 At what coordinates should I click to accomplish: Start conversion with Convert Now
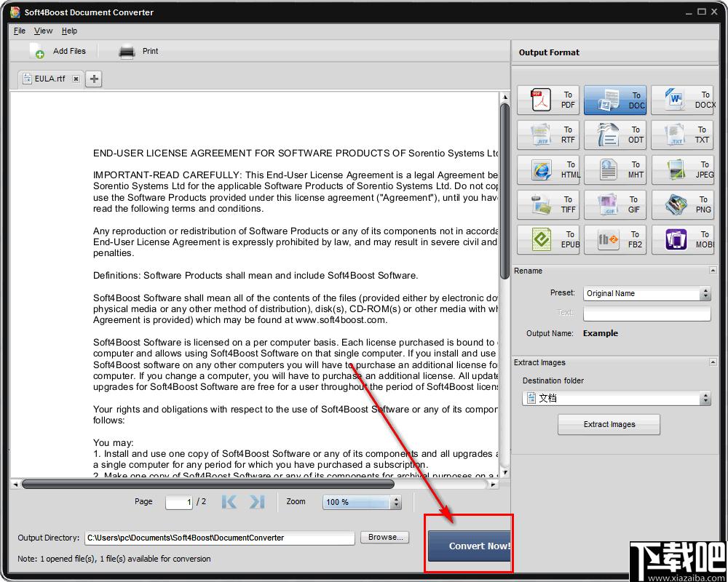[x=469, y=546]
